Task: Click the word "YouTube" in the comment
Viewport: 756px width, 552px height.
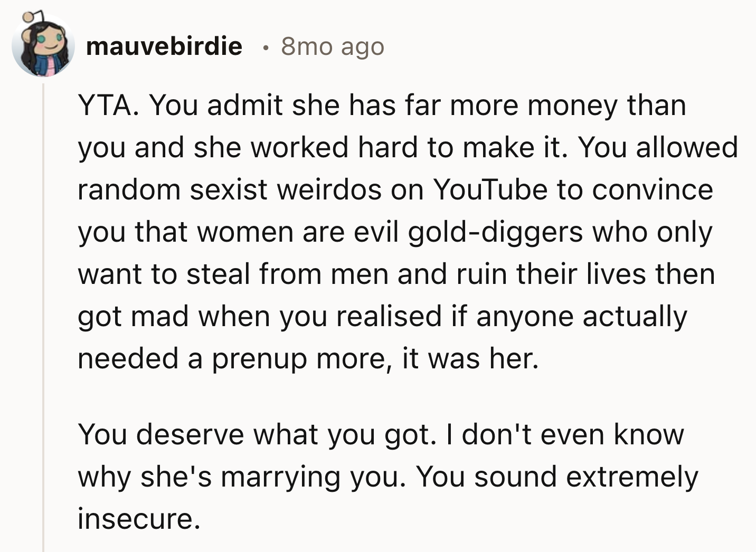Action: pos(490,189)
